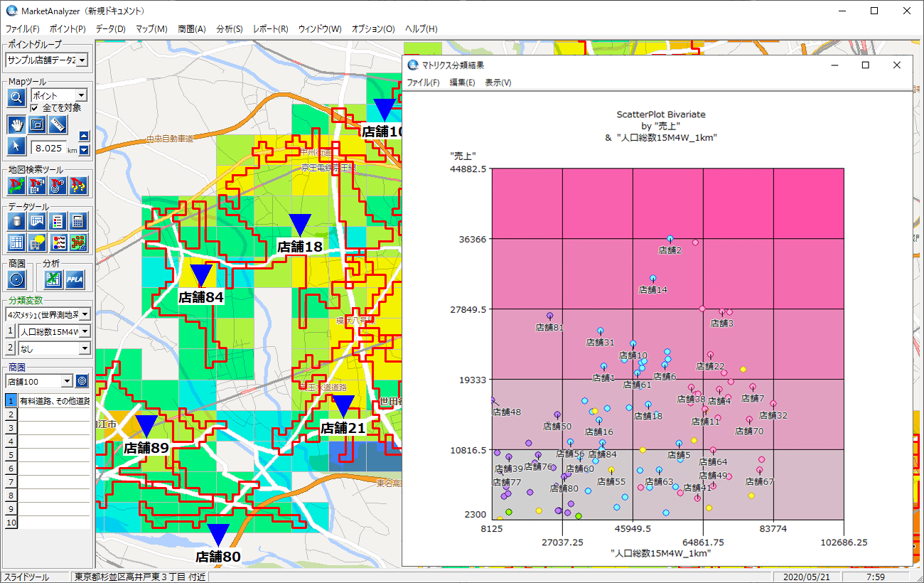Open classification variable 2 なし dropdown
Screen dimensions: 924x583
[x=85, y=348]
